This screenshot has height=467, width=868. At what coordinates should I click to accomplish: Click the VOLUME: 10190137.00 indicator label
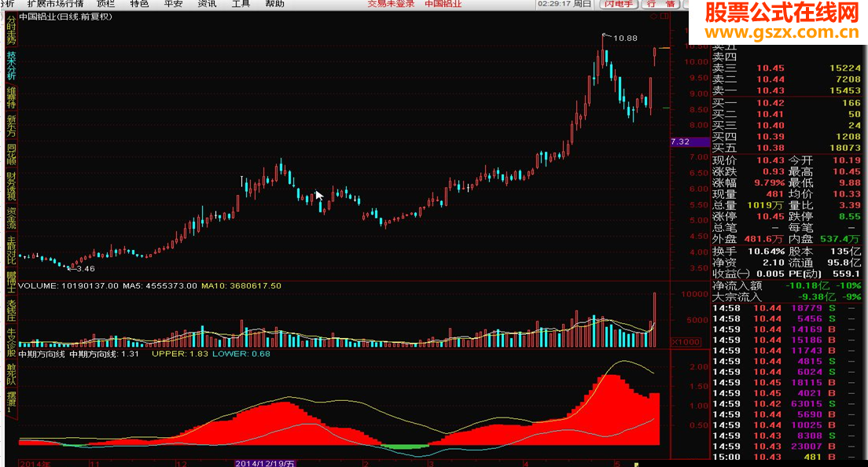pos(68,286)
